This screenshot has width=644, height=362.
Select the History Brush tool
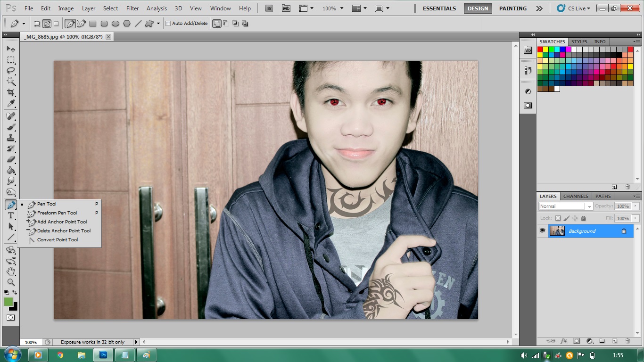(10, 148)
